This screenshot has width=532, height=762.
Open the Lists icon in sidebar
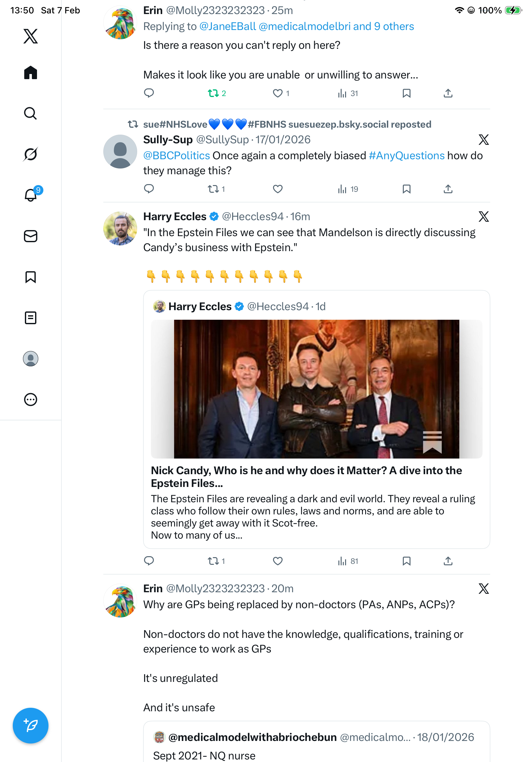(31, 318)
